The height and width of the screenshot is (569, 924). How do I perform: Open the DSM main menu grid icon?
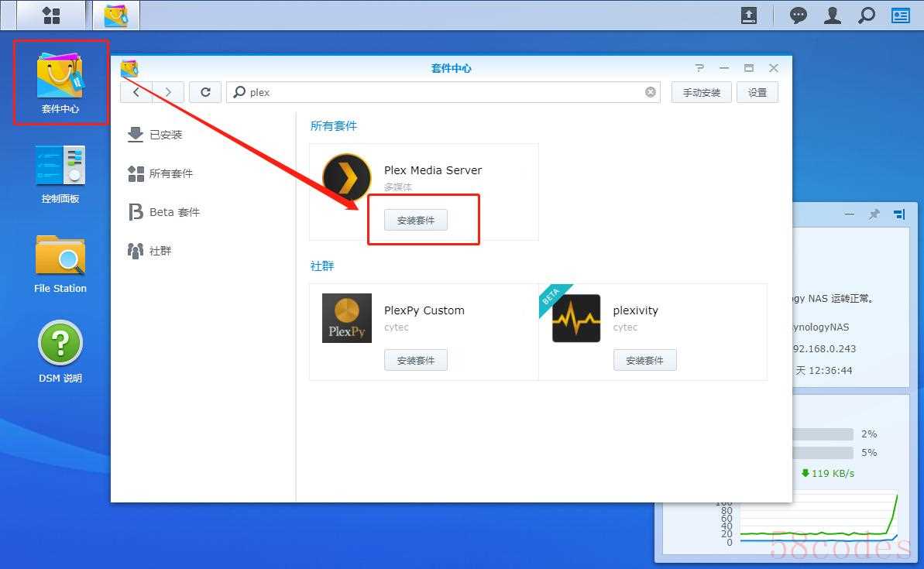(51, 15)
